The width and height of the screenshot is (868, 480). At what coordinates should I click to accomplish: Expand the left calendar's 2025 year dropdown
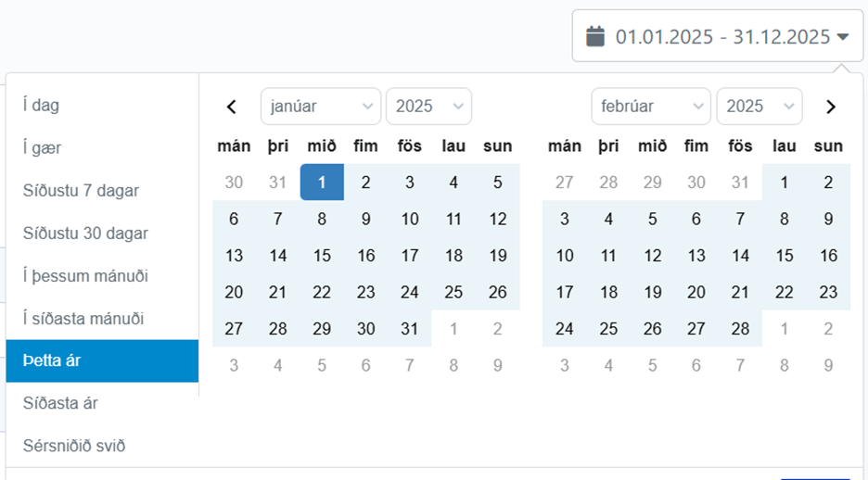point(429,107)
